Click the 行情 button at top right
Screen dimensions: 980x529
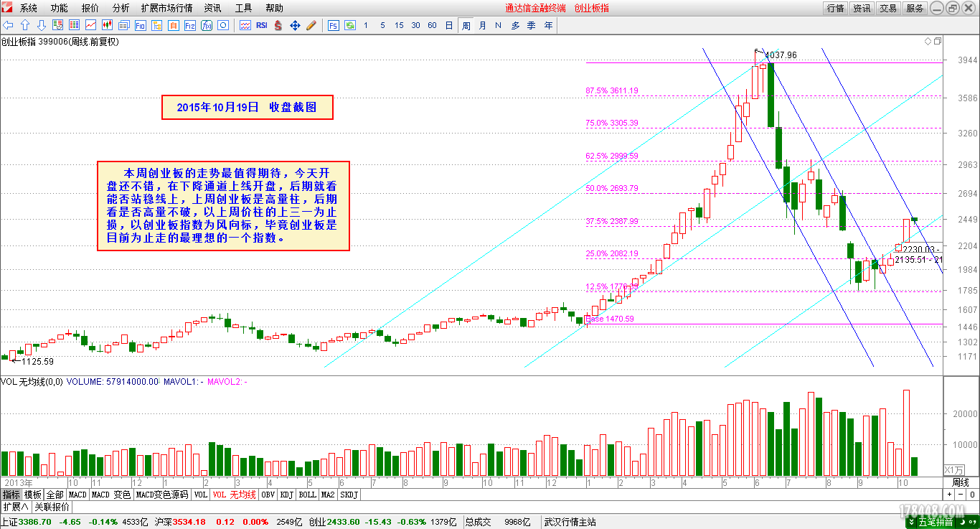(835, 8)
